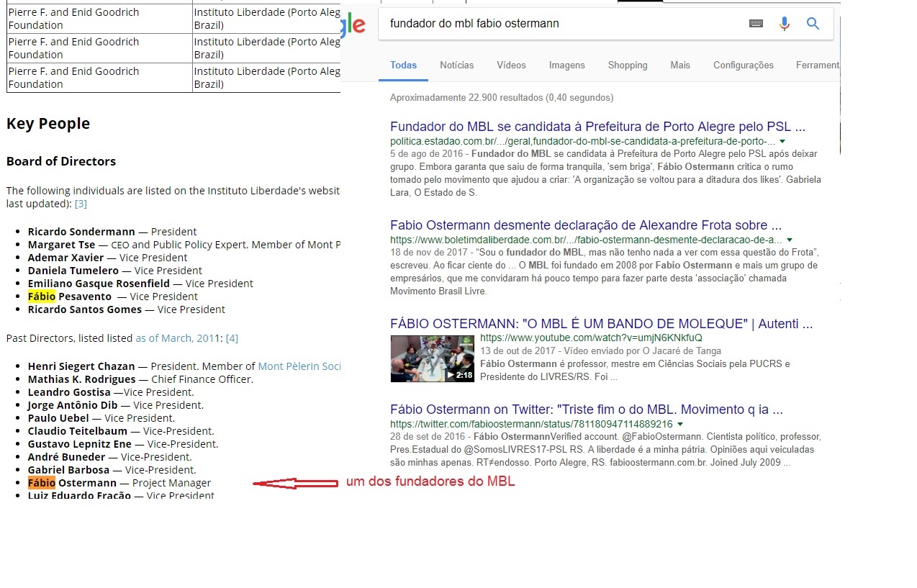Click the blue magnifier search icon
917x588 pixels.
click(813, 24)
